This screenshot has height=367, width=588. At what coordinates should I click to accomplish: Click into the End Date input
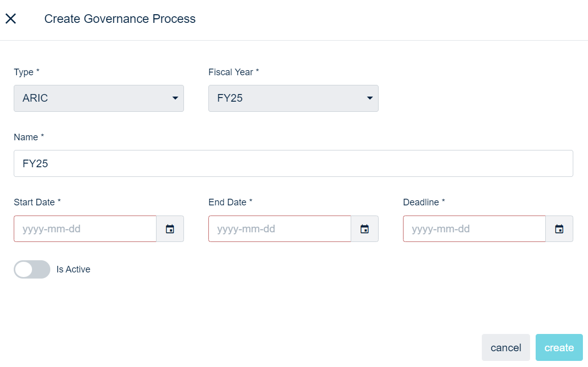coord(280,229)
